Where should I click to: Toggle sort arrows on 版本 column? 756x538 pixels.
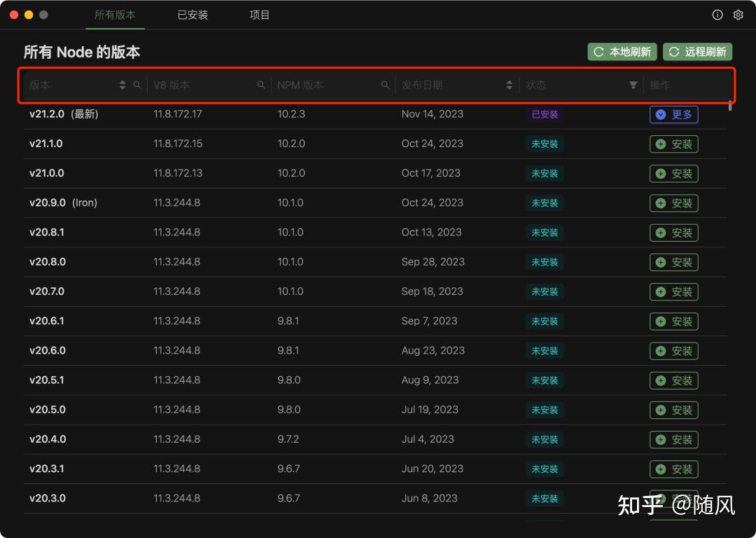click(122, 85)
